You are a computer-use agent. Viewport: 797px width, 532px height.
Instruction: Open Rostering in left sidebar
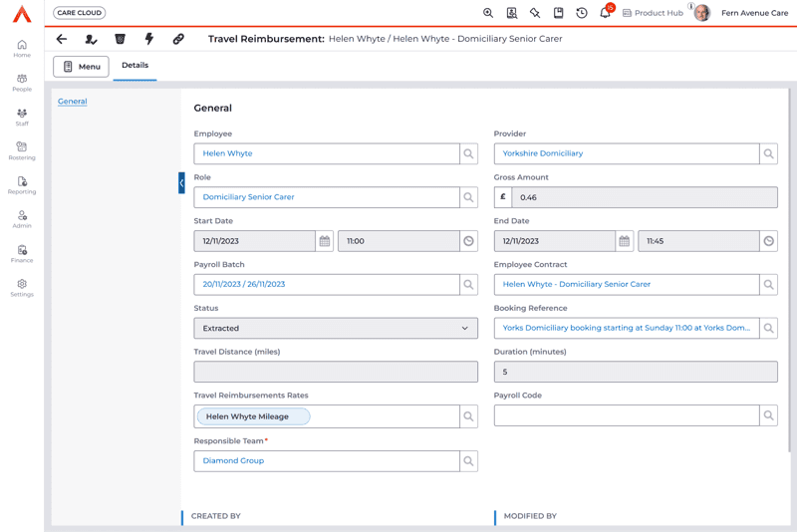point(22,150)
